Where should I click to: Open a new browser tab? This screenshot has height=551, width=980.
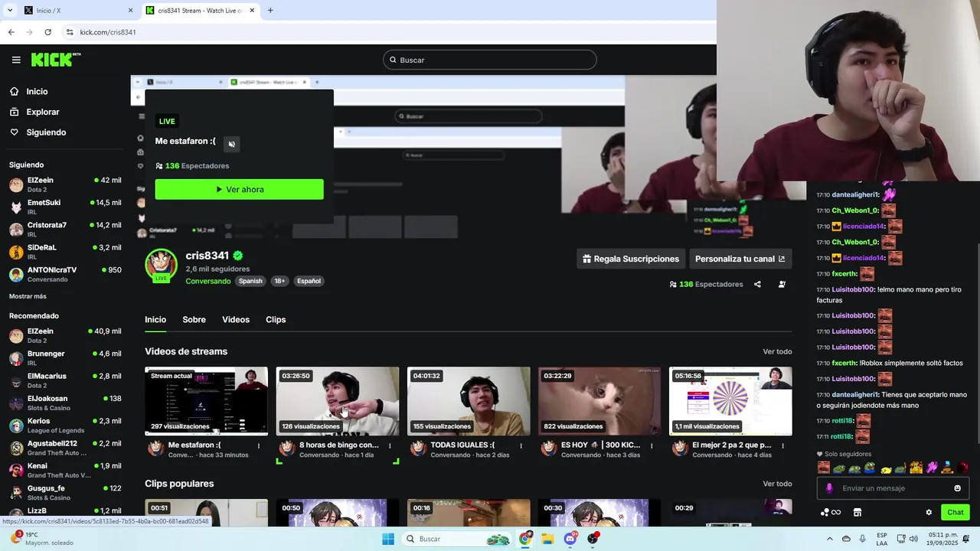pyautogui.click(x=270, y=10)
